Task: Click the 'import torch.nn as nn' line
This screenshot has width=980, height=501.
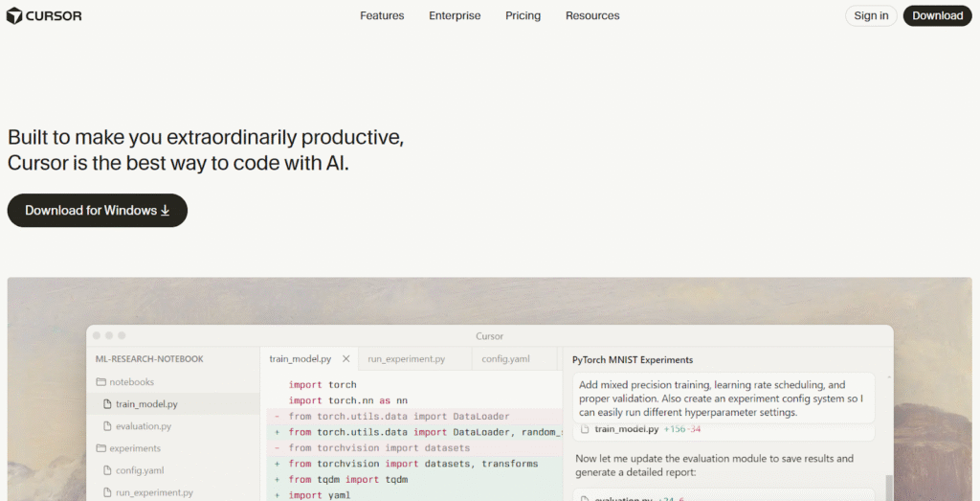Action: coord(348,400)
